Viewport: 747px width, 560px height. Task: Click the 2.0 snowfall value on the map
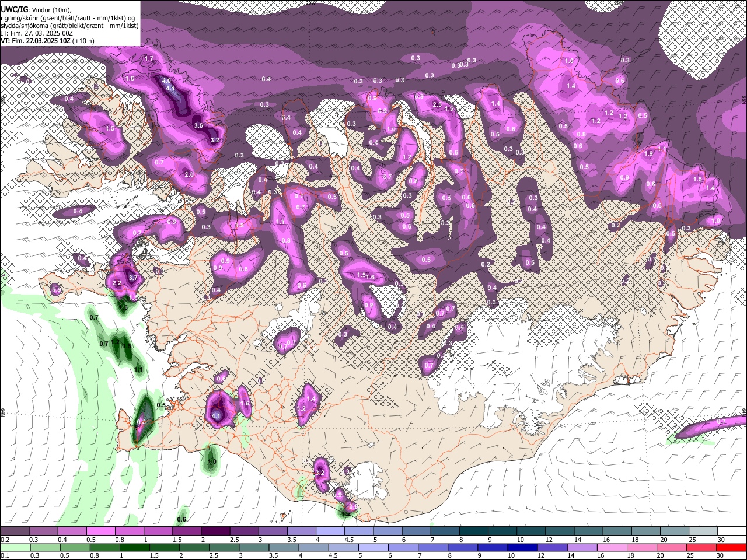tap(189, 175)
